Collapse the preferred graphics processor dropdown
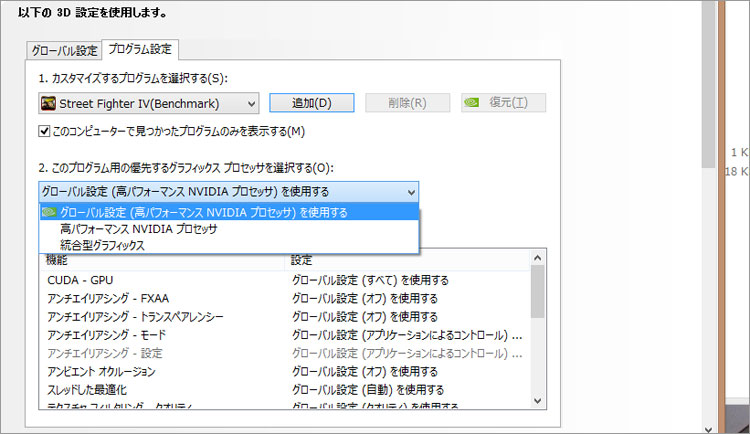Image resolution: width=750 pixels, height=434 pixels. point(411,191)
